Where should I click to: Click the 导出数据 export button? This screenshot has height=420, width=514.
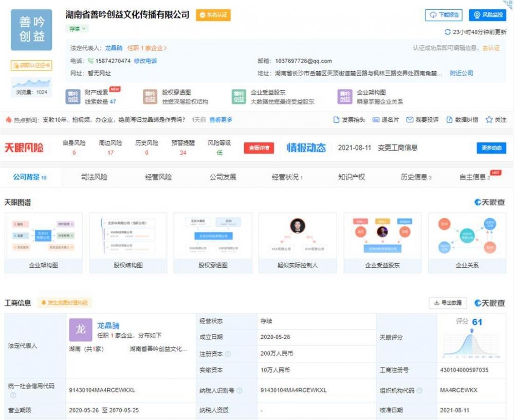[x=448, y=303]
